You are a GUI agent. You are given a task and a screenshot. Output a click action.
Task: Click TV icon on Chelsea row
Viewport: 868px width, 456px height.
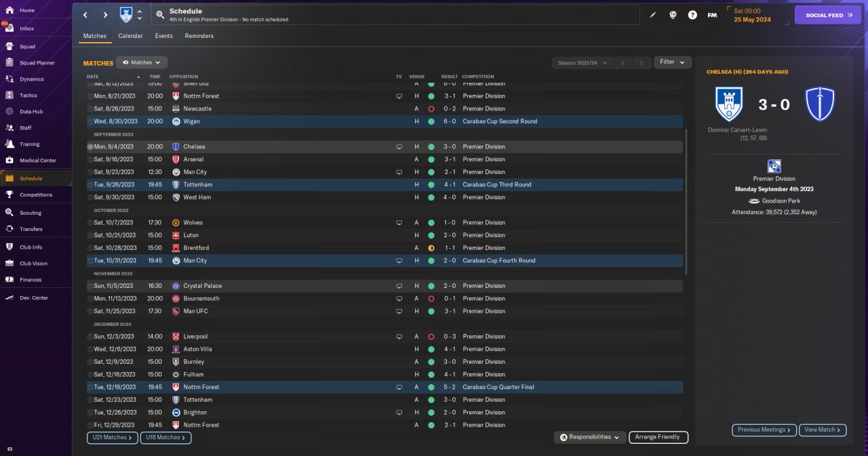pyautogui.click(x=399, y=146)
